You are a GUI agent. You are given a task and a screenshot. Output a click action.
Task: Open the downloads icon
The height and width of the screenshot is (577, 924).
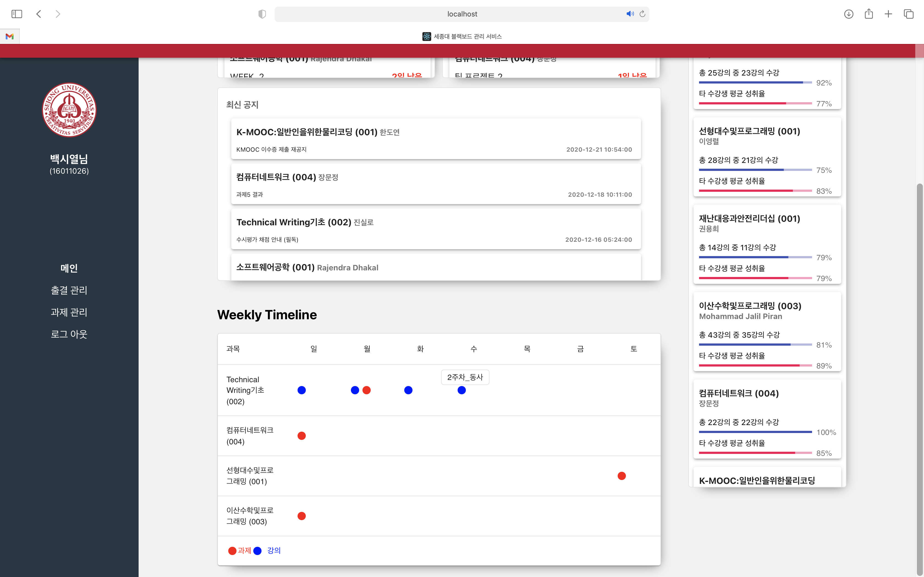click(x=848, y=14)
